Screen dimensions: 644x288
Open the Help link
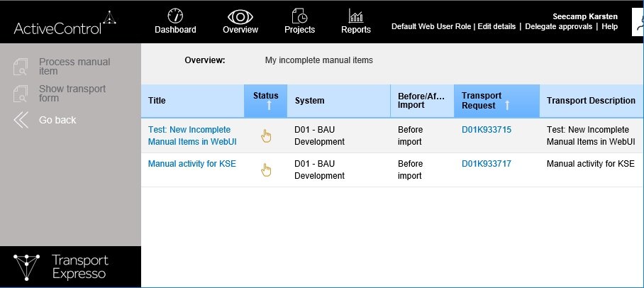pos(610,26)
